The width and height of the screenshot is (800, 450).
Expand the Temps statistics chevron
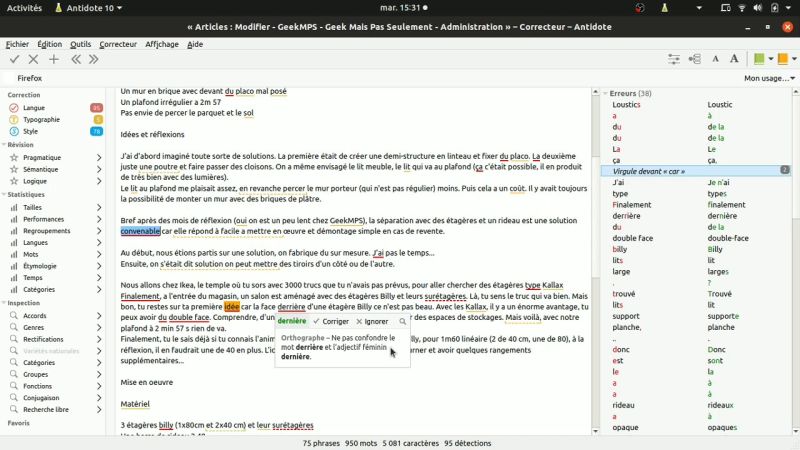click(x=99, y=278)
